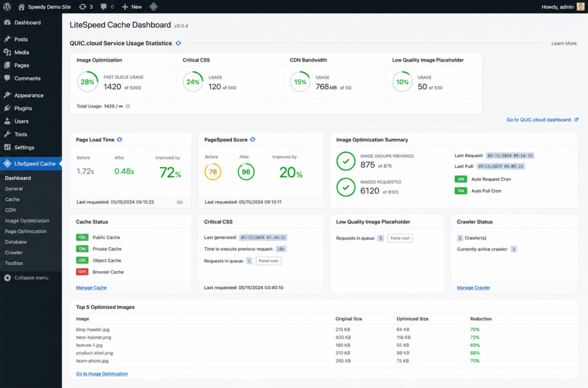The width and height of the screenshot is (588, 388).
Task: Click the Settings sliders icon
Action: pyautogui.click(x=7, y=147)
